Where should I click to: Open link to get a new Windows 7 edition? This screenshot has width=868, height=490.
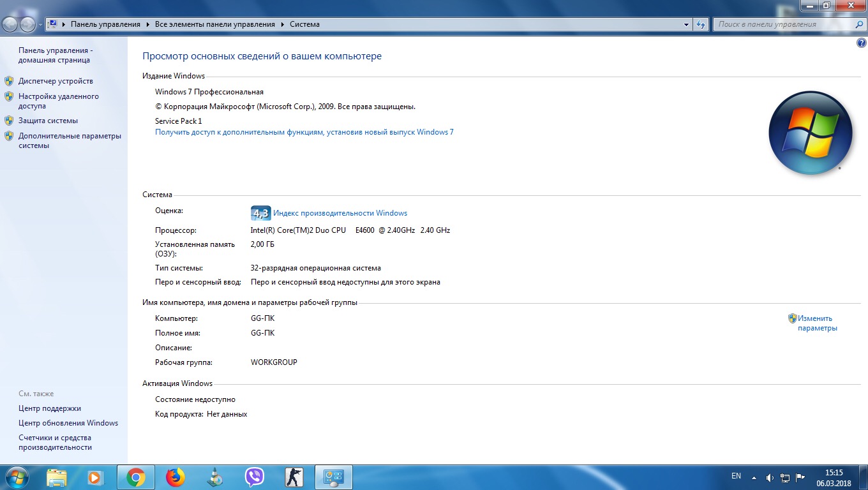(304, 132)
